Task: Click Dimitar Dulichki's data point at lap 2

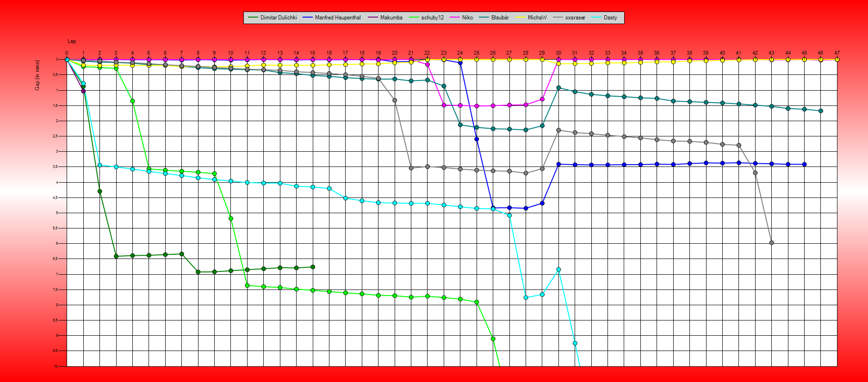Action: pos(99,191)
